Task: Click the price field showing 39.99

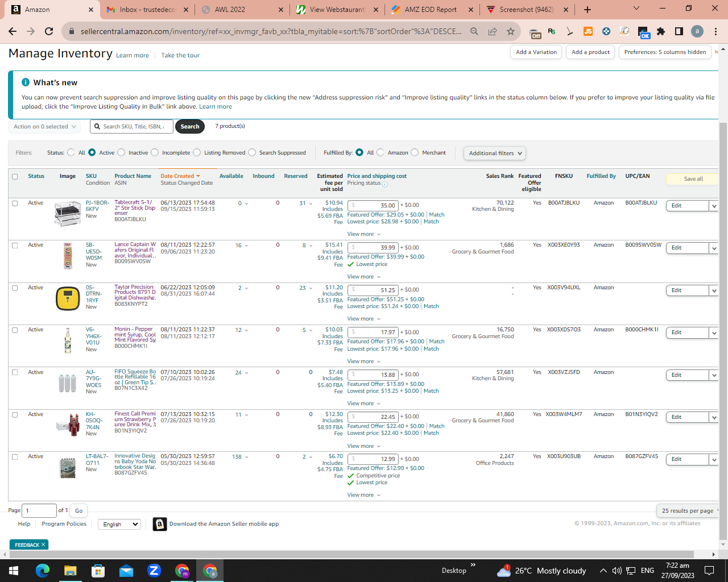Action: [x=373, y=248]
